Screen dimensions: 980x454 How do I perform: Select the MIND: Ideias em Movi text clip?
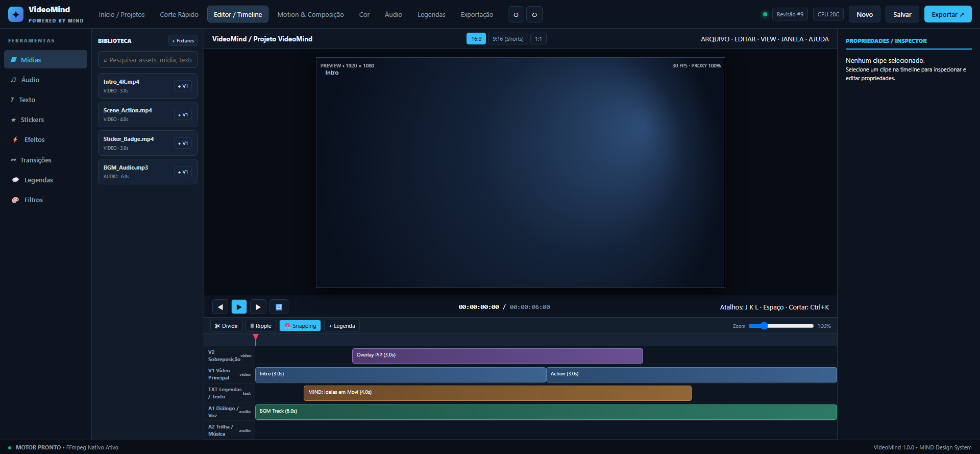(x=498, y=393)
